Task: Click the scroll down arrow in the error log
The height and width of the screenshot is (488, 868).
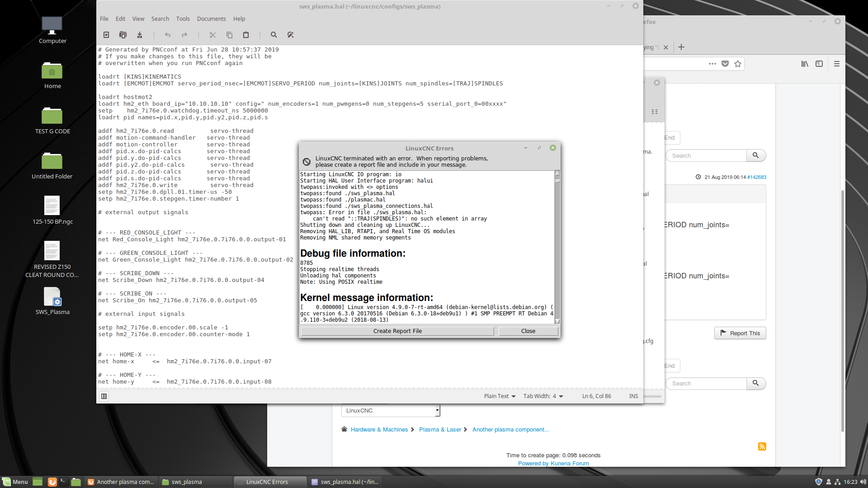Action: pos(557,321)
